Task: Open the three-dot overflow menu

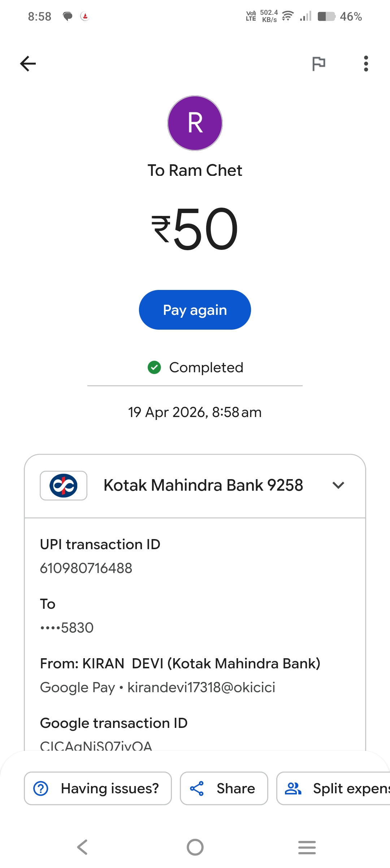Action: (366, 64)
